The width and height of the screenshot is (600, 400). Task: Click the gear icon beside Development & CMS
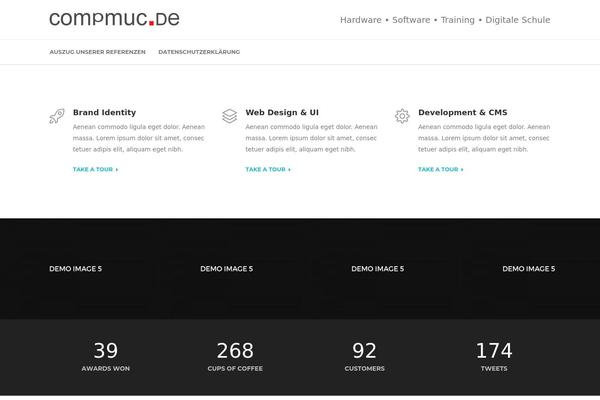point(402,116)
